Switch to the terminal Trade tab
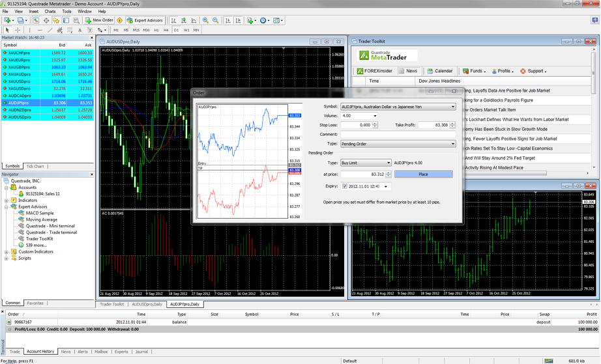The image size is (601, 364). (x=14, y=352)
